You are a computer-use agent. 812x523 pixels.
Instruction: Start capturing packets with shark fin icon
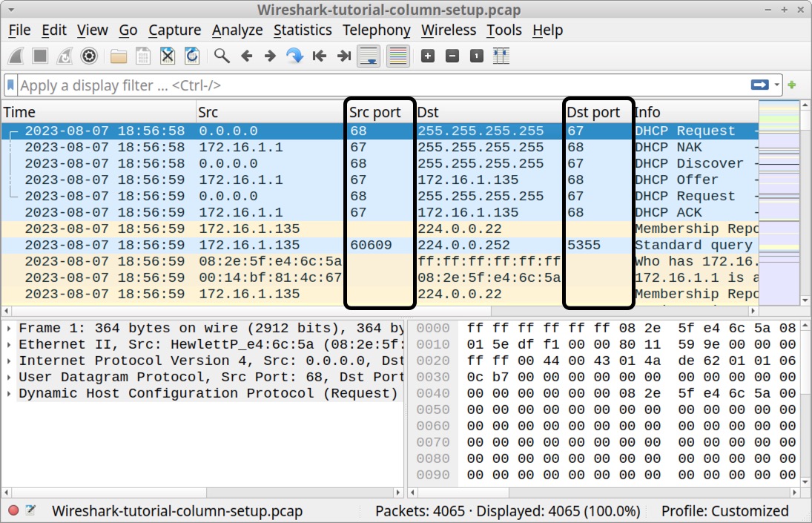[16, 56]
